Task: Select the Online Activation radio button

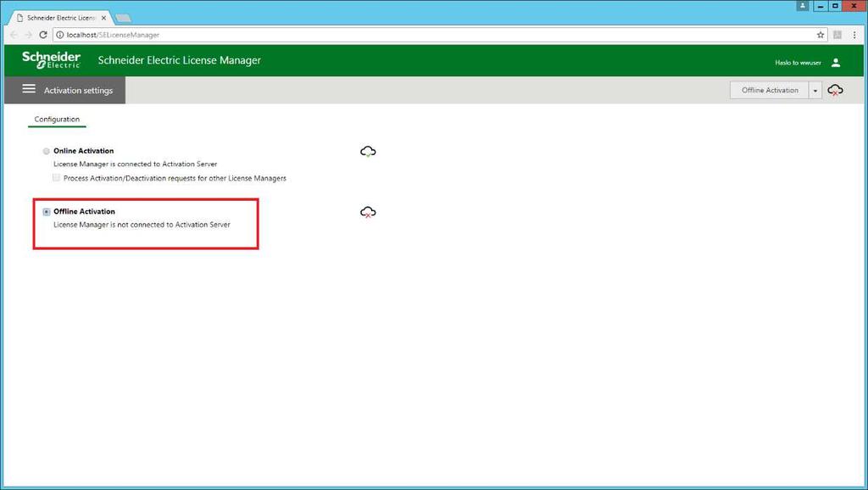Action: tap(47, 151)
